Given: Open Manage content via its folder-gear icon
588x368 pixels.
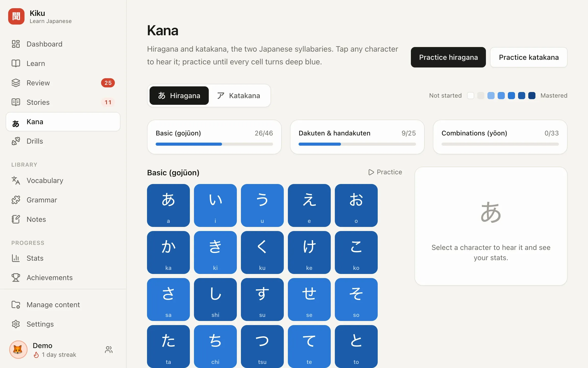Looking at the screenshot, I should coord(16,305).
